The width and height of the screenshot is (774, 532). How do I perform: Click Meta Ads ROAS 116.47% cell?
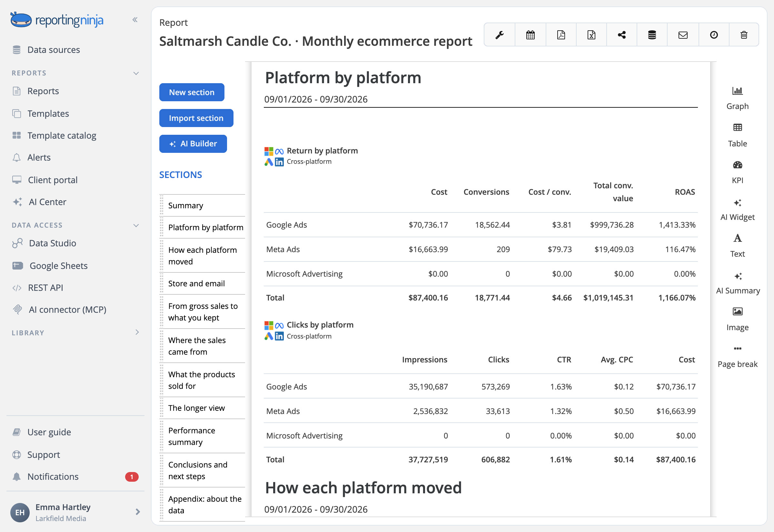click(680, 249)
